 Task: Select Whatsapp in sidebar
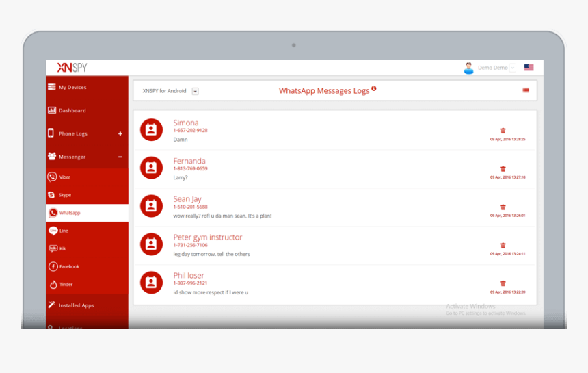click(87, 213)
